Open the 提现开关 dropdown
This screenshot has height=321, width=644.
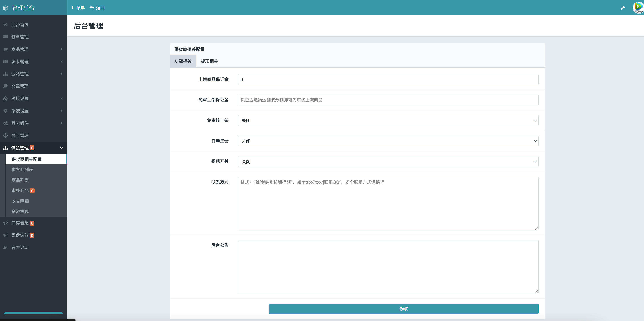[388, 161]
